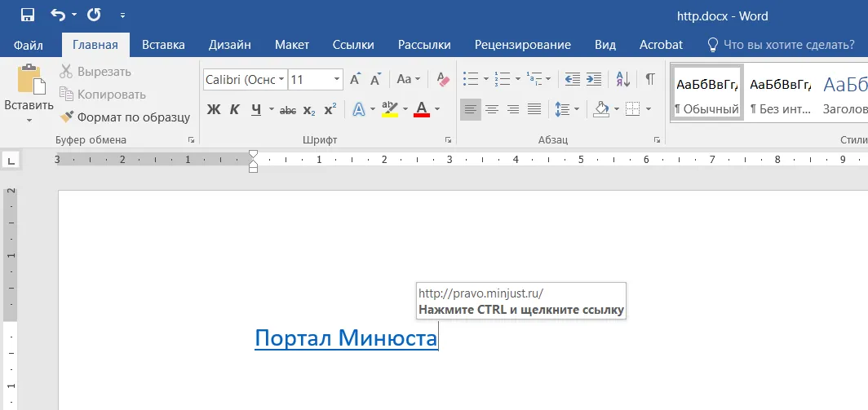
Task: Activate Формат по образцу format painter
Action: tap(125, 117)
